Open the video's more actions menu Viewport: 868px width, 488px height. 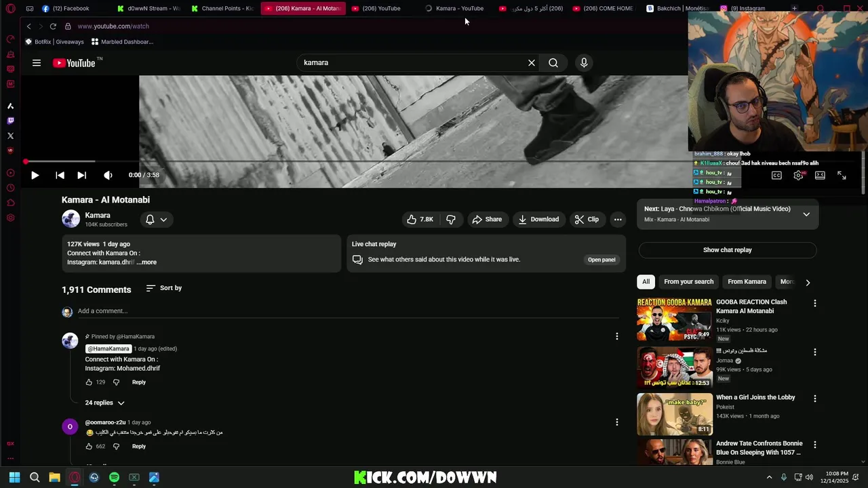point(618,220)
